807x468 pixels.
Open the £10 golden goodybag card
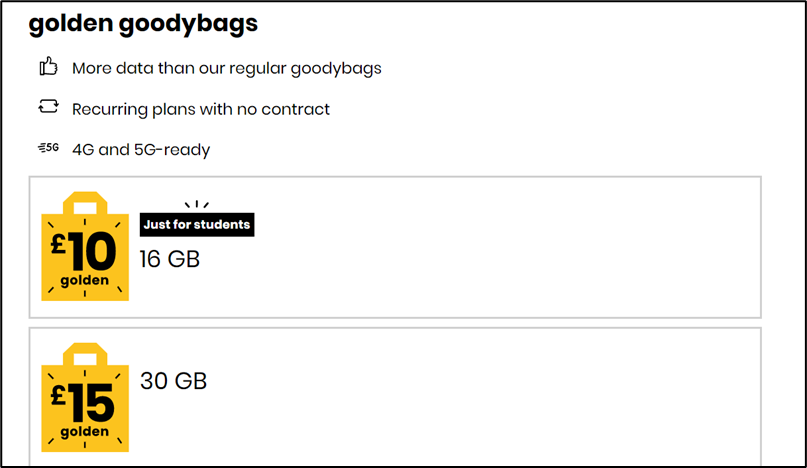coord(395,247)
